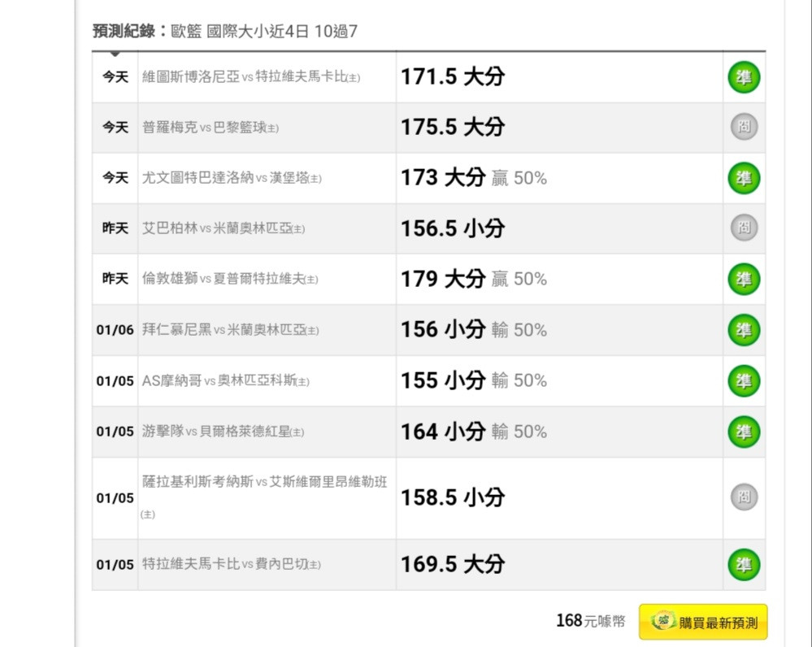Click green 準 icon for 拜仁慕尼黑 row
Screen dimensions: 812x647
[x=744, y=329]
